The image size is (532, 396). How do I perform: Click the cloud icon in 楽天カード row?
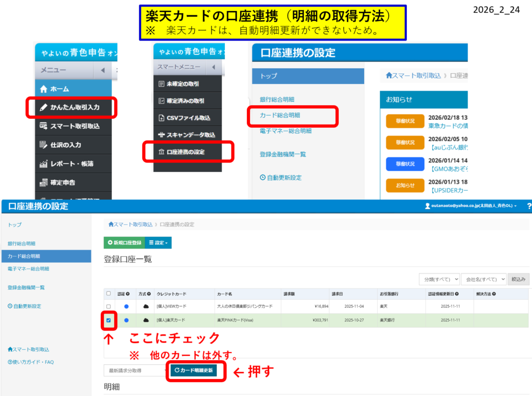coord(146,320)
